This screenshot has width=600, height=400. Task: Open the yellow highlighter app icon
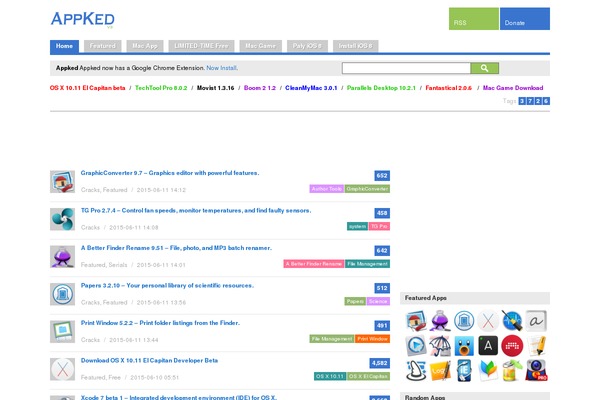click(536, 346)
